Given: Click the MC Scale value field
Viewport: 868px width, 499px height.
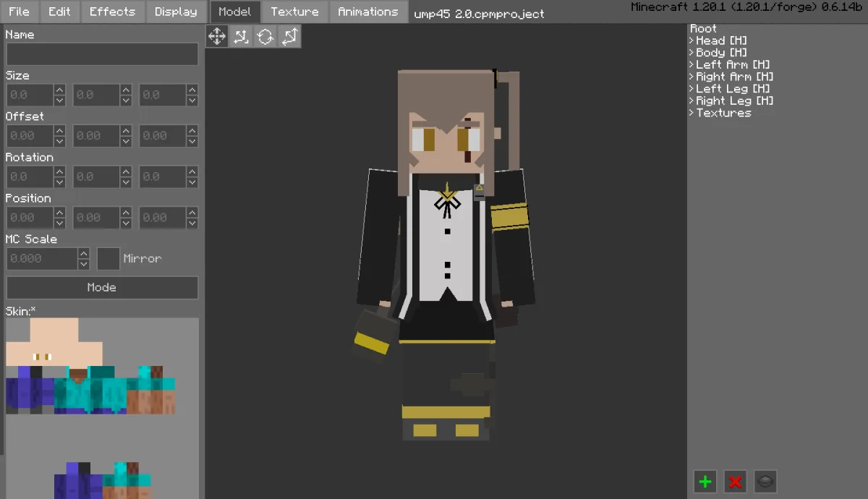Looking at the screenshot, I should click(x=42, y=259).
